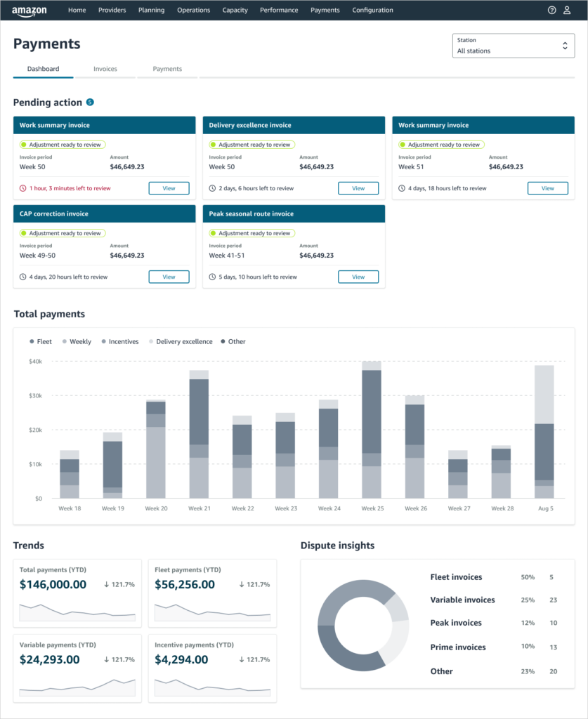Expand the Station chevron arrows
The height and width of the screenshot is (719, 588).
pyautogui.click(x=564, y=46)
